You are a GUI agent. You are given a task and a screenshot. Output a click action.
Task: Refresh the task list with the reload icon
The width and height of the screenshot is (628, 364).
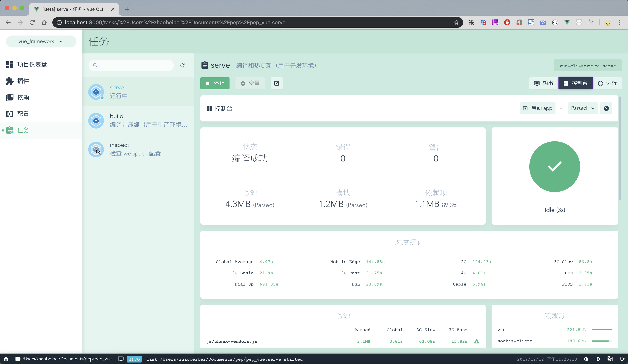tap(182, 65)
